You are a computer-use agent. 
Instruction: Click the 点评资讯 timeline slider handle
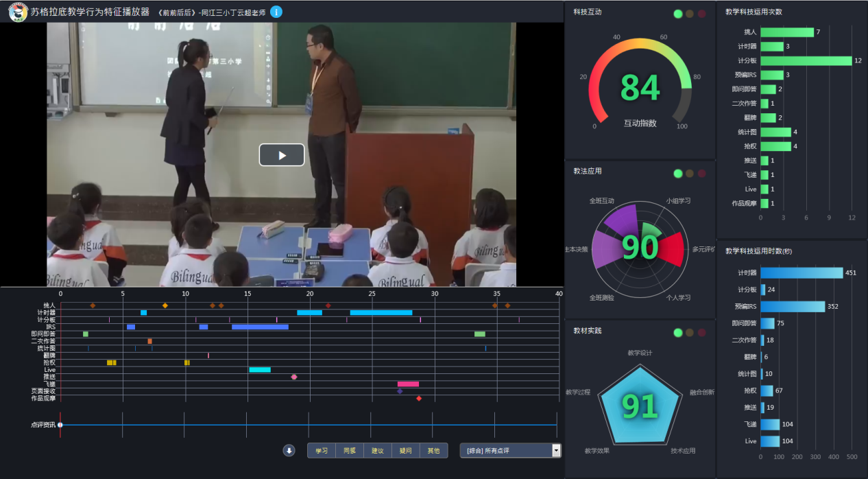[60, 425]
